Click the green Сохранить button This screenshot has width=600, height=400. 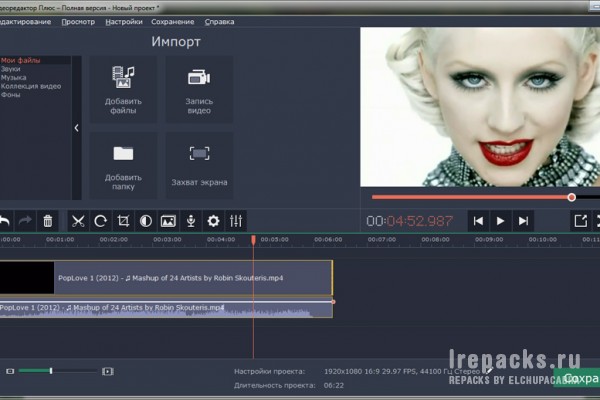(577, 379)
